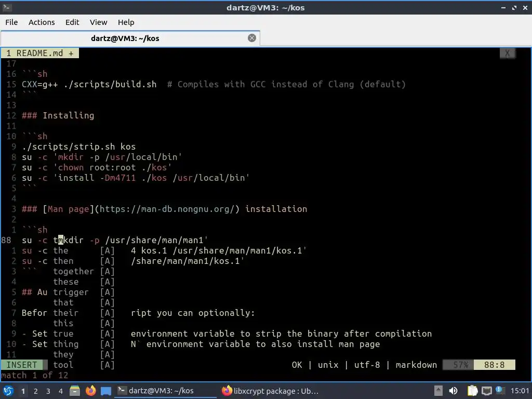This screenshot has width=532, height=399.
Task: Click the './scripts/strip.sh kos' line
Action: tap(79, 147)
